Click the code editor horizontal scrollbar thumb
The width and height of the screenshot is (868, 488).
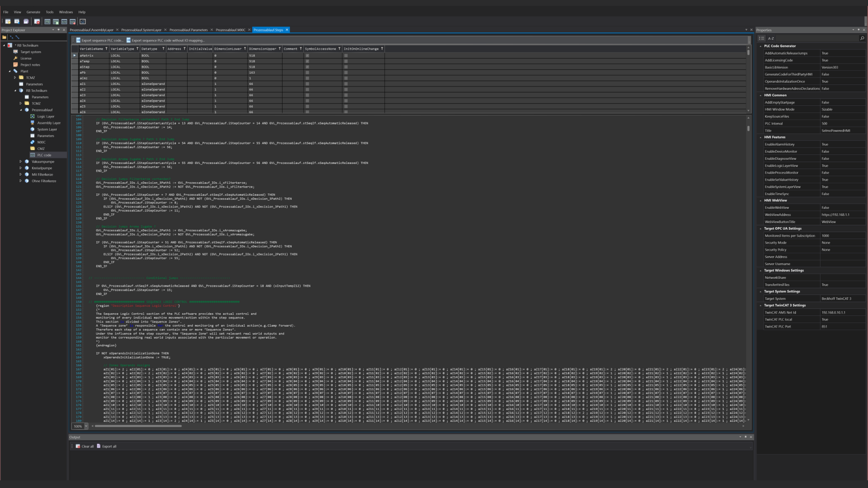(138, 426)
